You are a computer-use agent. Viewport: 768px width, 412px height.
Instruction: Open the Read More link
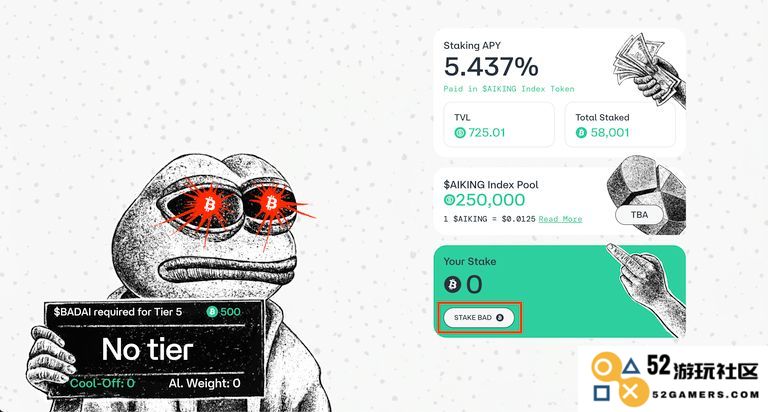click(x=560, y=219)
